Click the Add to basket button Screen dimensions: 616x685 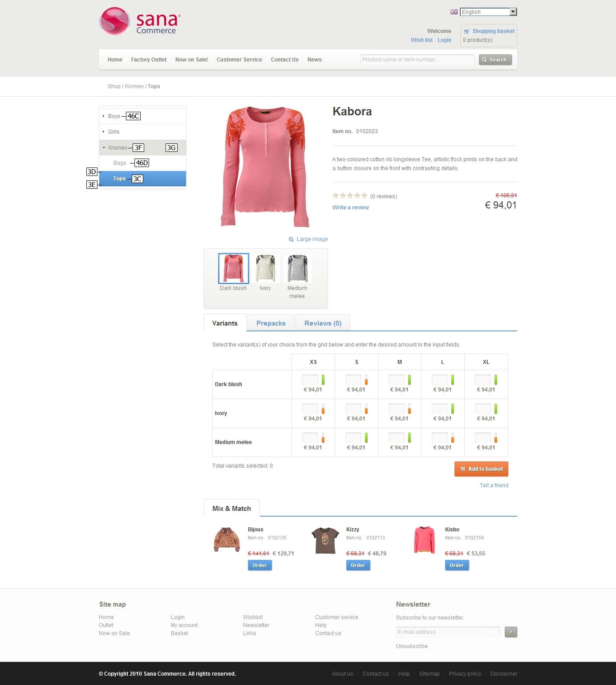click(x=481, y=469)
